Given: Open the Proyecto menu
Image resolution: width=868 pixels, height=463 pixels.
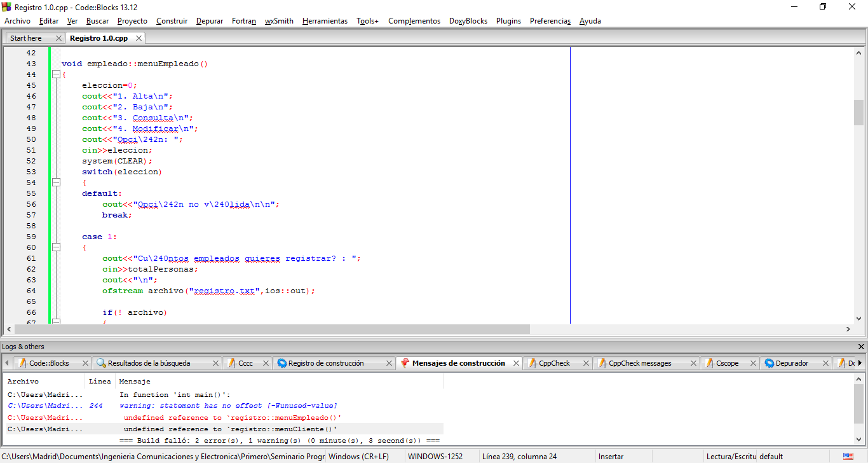Looking at the screenshot, I should (132, 21).
